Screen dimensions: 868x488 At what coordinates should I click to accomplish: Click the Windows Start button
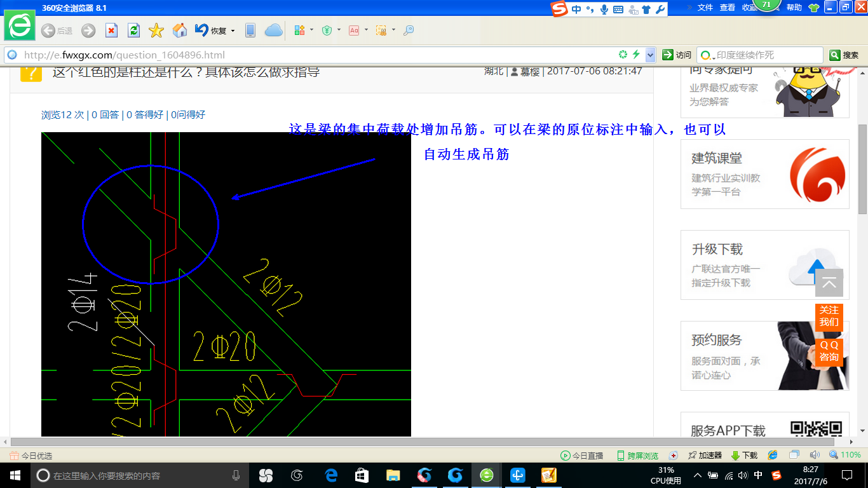[15, 475]
